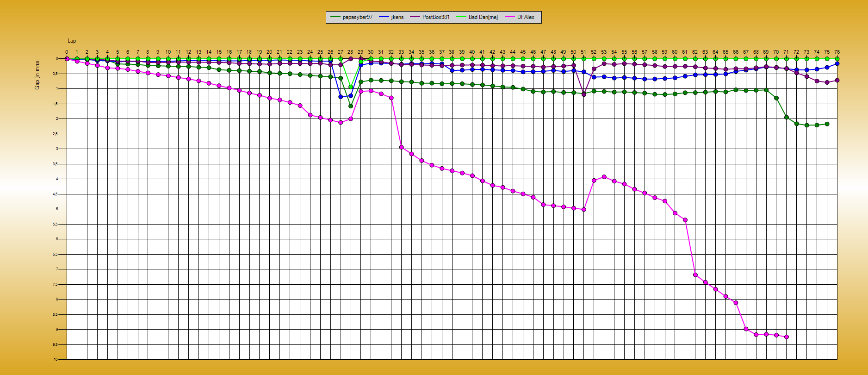Select papasyber97's last data point at lap 75
868x375 pixels.
(x=827, y=124)
